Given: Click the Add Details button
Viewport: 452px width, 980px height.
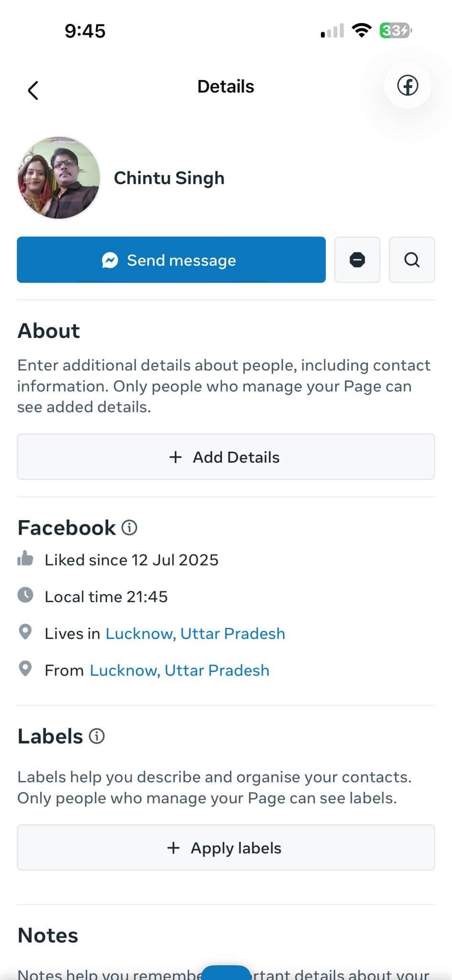Looking at the screenshot, I should [226, 457].
